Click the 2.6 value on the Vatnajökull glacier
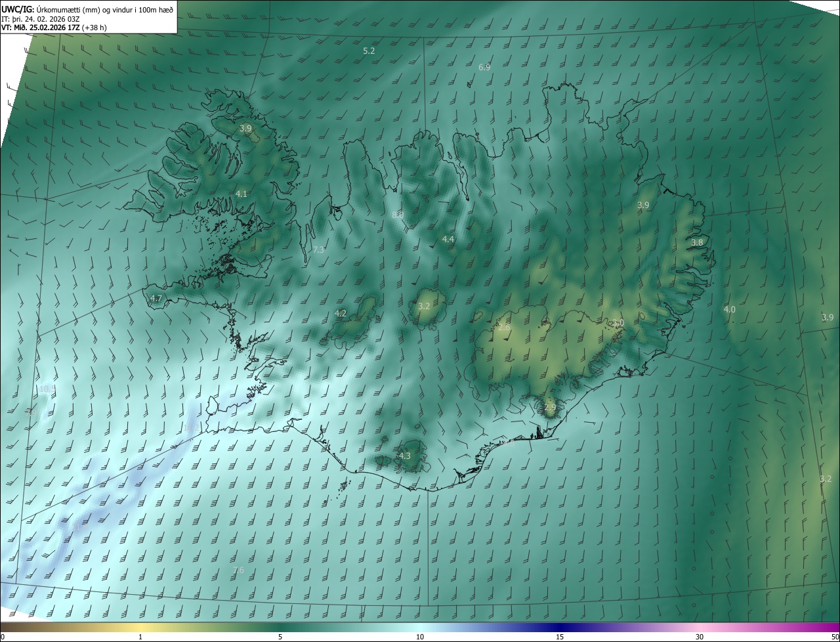 coord(504,327)
